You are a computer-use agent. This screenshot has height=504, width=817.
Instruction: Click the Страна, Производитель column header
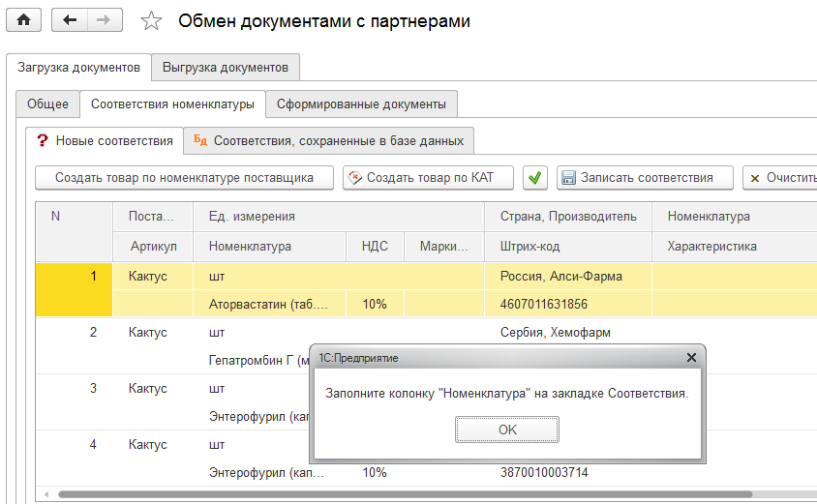tap(568, 216)
